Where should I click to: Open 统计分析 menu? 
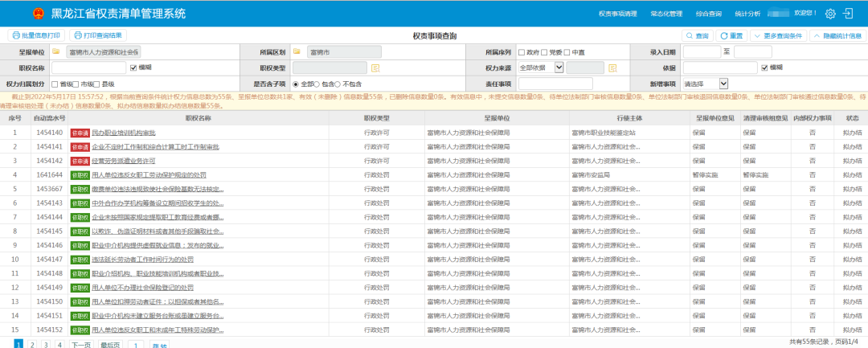point(747,14)
